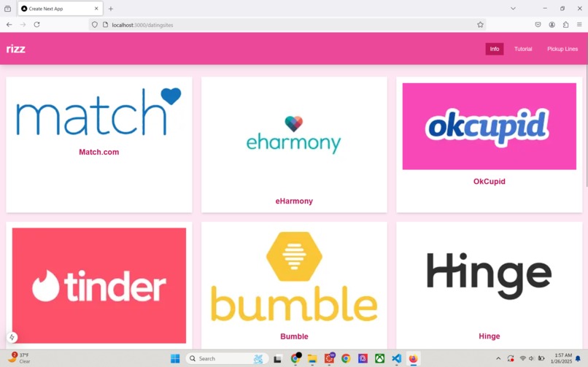Go back using the browser back arrow
Image resolution: width=588 pixels, height=367 pixels.
click(9, 25)
